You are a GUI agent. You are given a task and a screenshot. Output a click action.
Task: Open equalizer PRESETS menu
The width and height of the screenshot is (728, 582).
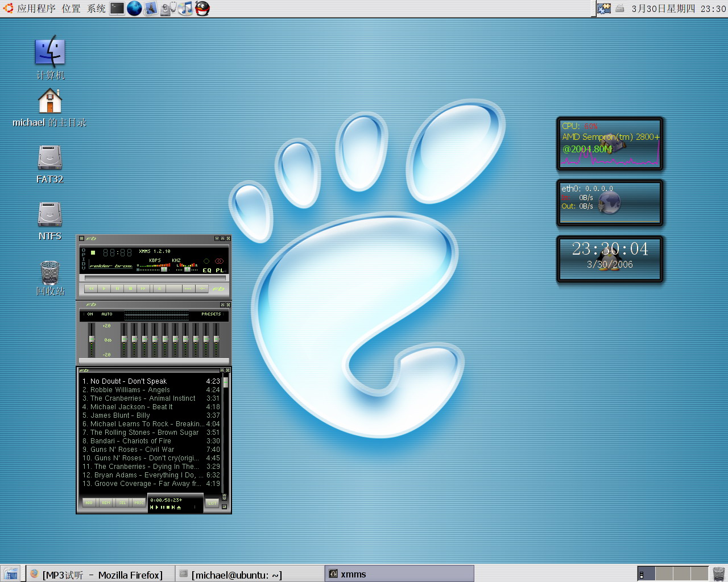[x=212, y=314]
